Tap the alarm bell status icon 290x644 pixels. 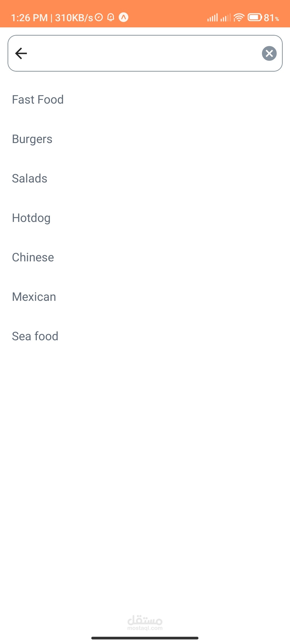coord(111,17)
